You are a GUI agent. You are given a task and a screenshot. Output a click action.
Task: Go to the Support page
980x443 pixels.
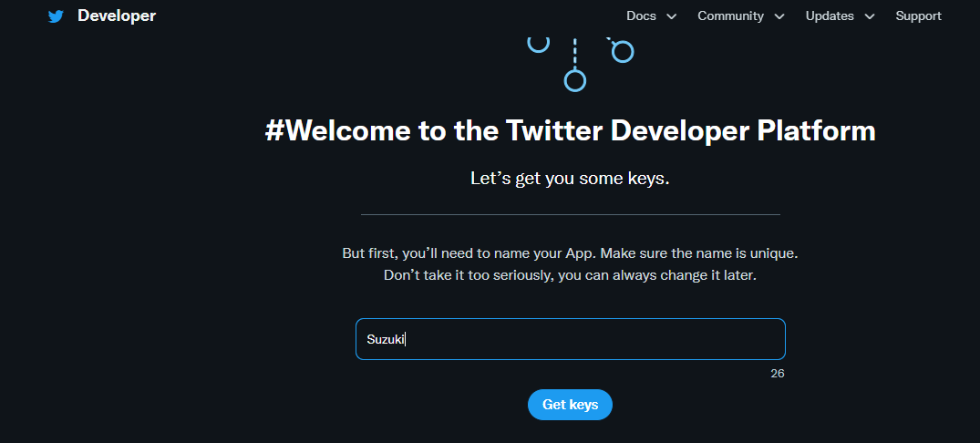pos(918,16)
